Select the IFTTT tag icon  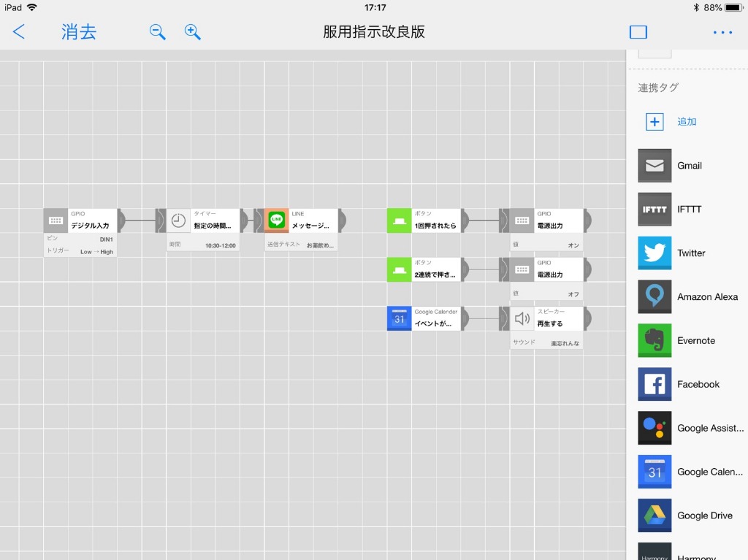[654, 210]
